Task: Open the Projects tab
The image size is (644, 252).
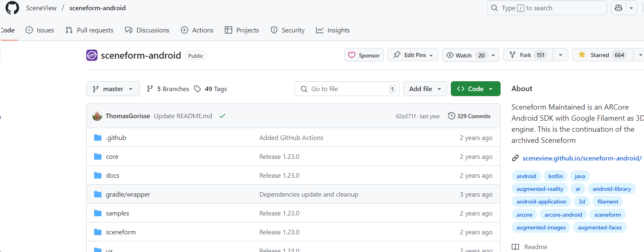Action: [242, 30]
